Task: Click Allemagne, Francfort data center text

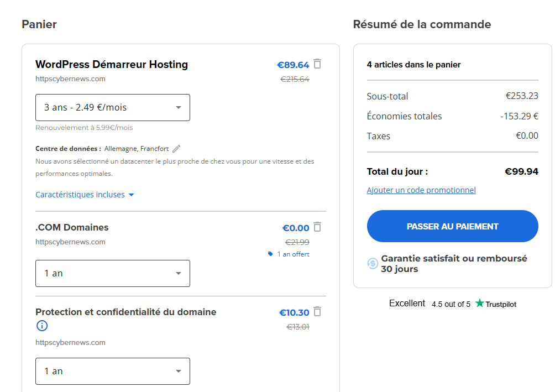Action: click(x=137, y=149)
